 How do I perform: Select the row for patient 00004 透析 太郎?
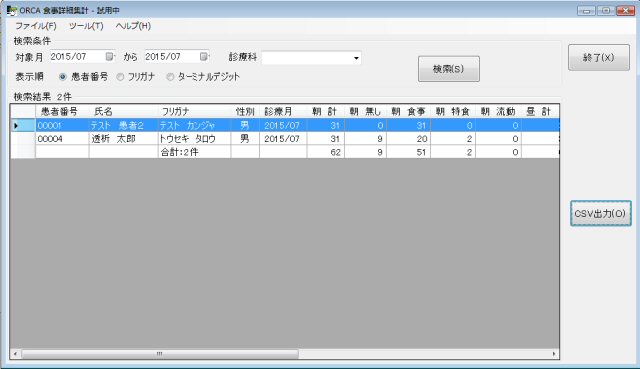coord(285,139)
